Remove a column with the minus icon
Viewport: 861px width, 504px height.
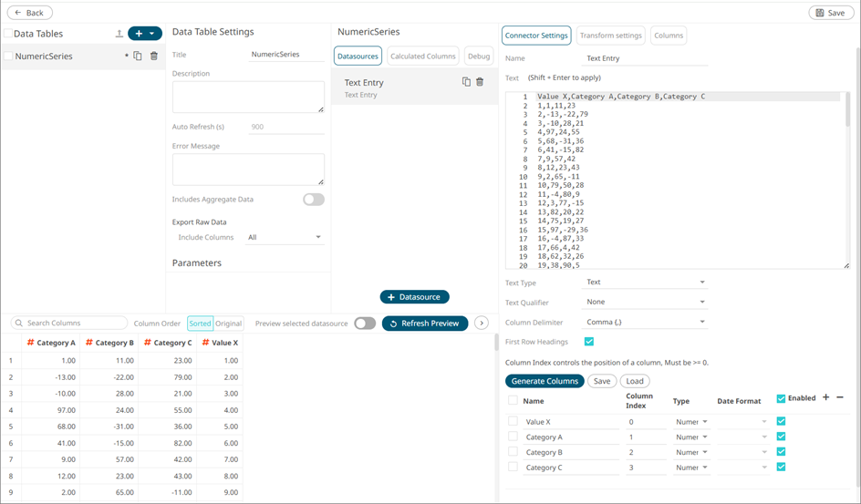click(840, 398)
